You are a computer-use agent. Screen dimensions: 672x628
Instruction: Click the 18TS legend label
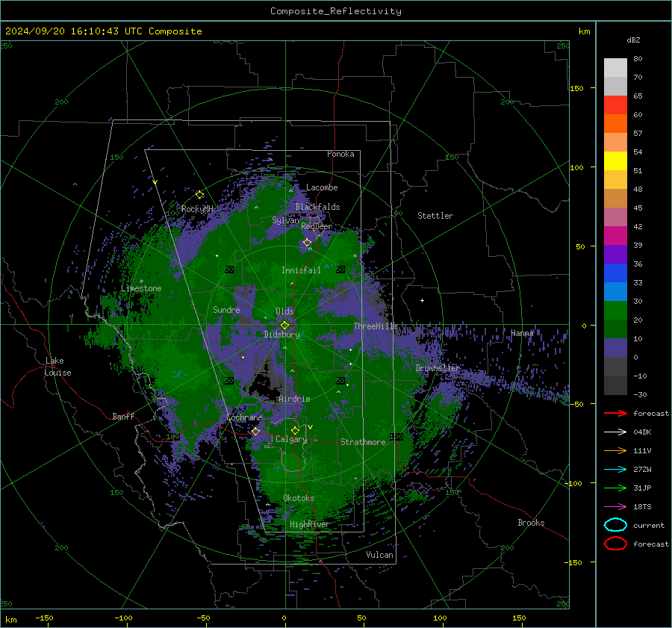[x=642, y=506]
